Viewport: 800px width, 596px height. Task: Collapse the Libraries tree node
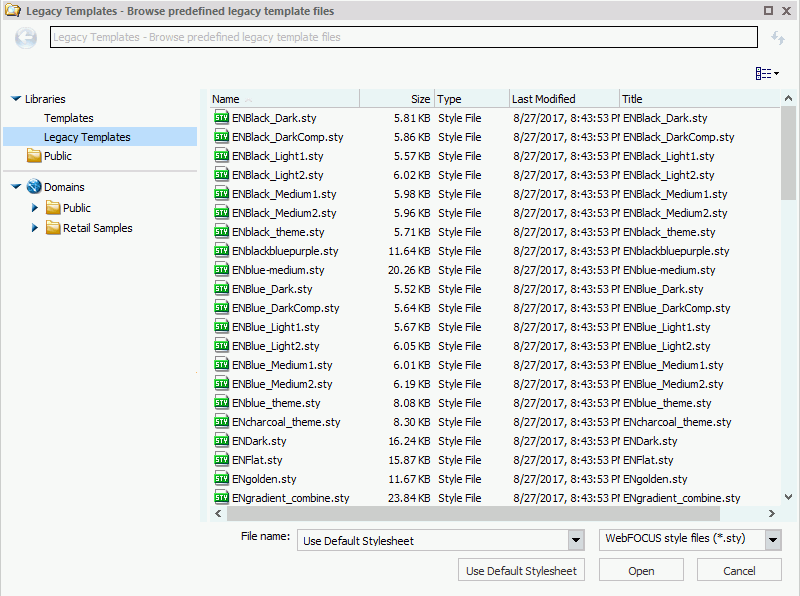(x=16, y=98)
